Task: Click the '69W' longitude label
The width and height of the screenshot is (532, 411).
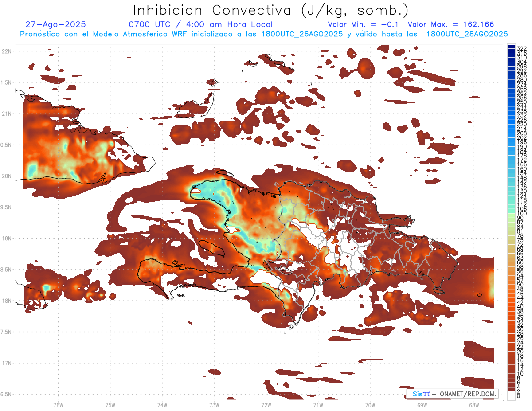Action: (x=422, y=405)
